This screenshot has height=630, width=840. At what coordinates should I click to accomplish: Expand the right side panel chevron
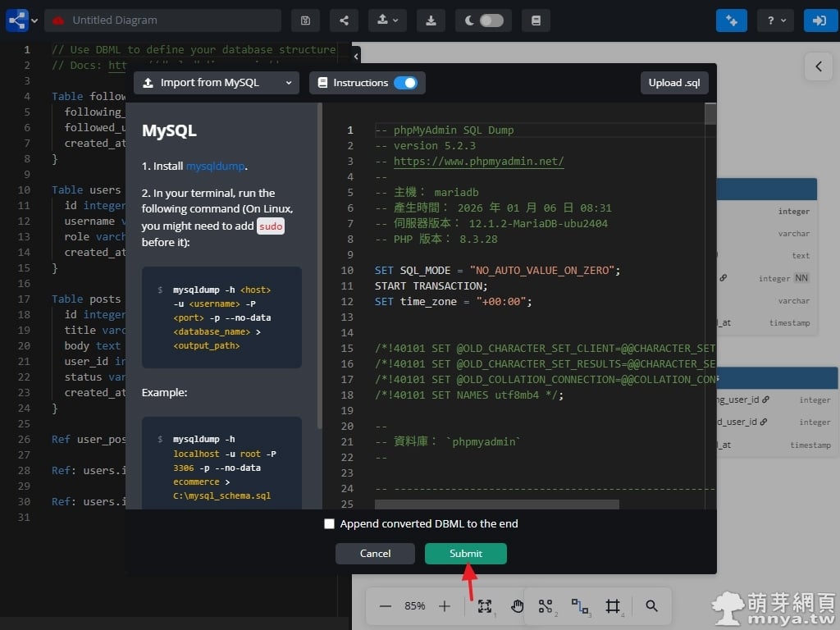pyautogui.click(x=818, y=66)
